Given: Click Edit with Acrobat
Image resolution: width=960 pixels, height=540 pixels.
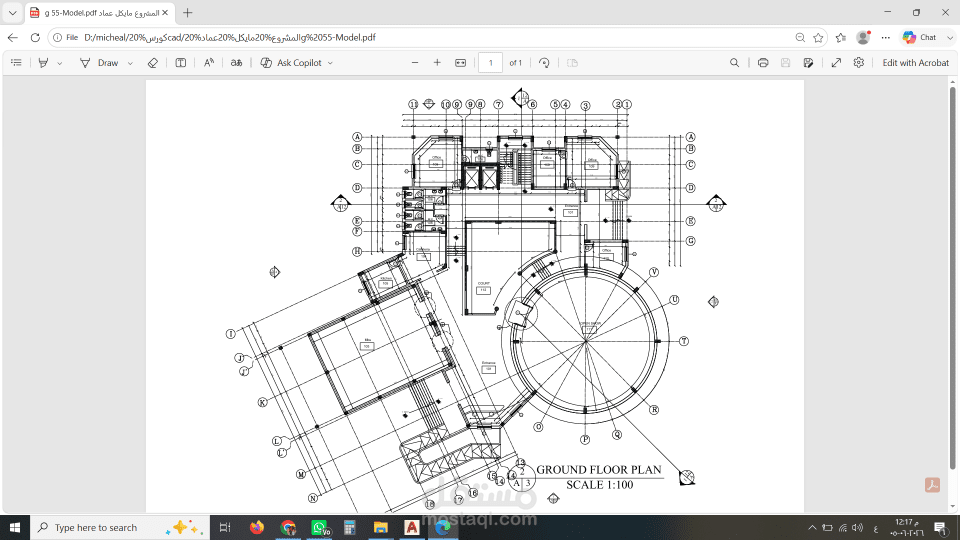Looking at the screenshot, I should (x=915, y=62).
